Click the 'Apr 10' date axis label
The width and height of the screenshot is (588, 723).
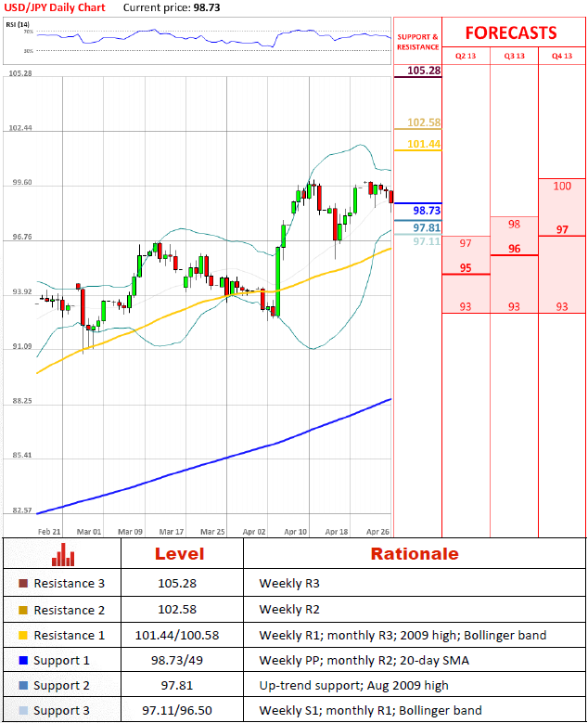295,532
